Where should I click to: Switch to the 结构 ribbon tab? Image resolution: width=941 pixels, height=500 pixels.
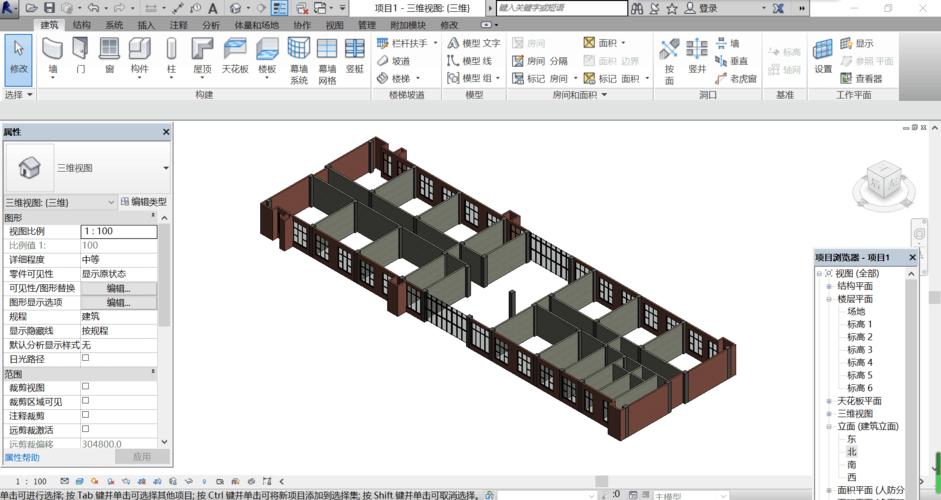(x=82, y=24)
